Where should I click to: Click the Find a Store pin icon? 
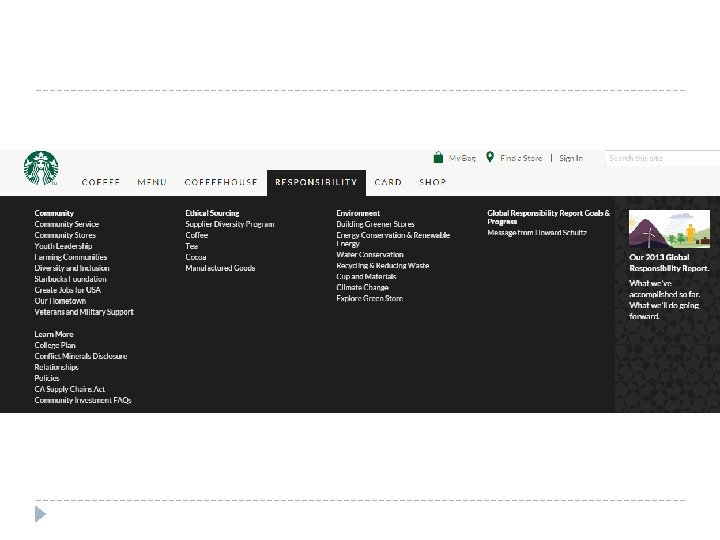pyautogui.click(x=490, y=157)
